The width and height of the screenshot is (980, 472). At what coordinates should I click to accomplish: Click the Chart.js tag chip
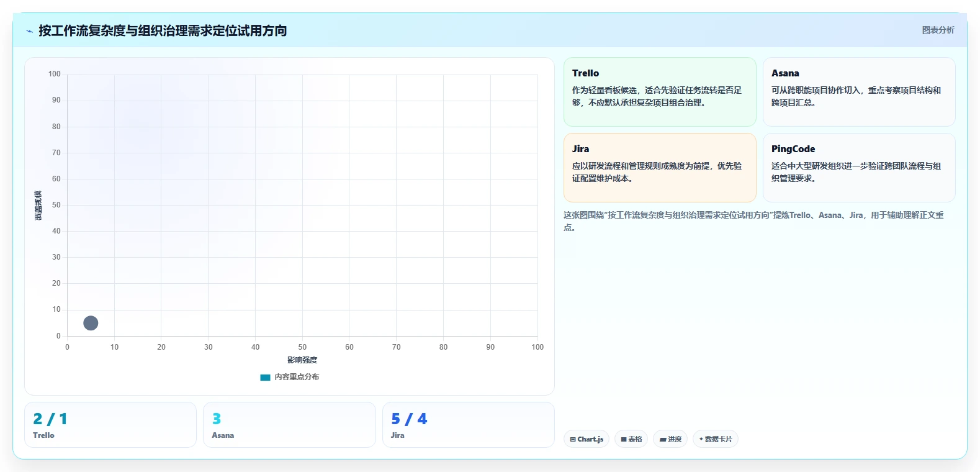[x=587, y=439]
